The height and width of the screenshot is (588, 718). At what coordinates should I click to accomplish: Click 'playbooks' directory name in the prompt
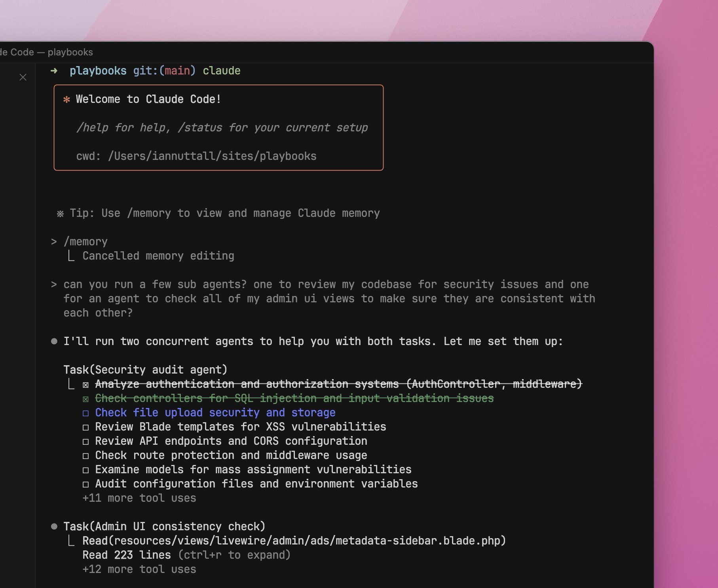98,71
